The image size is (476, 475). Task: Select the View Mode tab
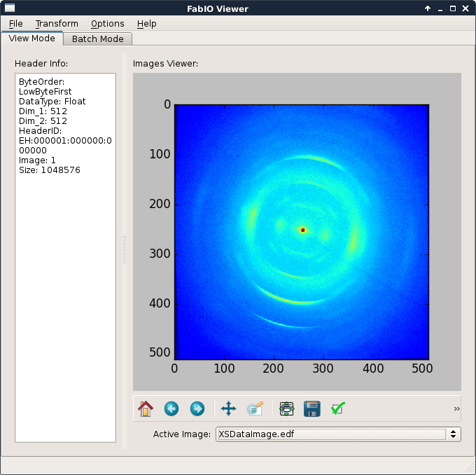pyautogui.click(x=32, y=39)
